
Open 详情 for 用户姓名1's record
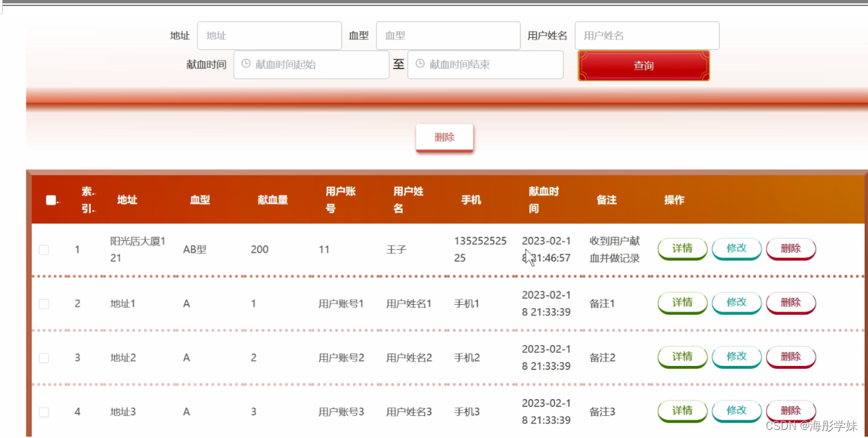[x=681, y=303]
